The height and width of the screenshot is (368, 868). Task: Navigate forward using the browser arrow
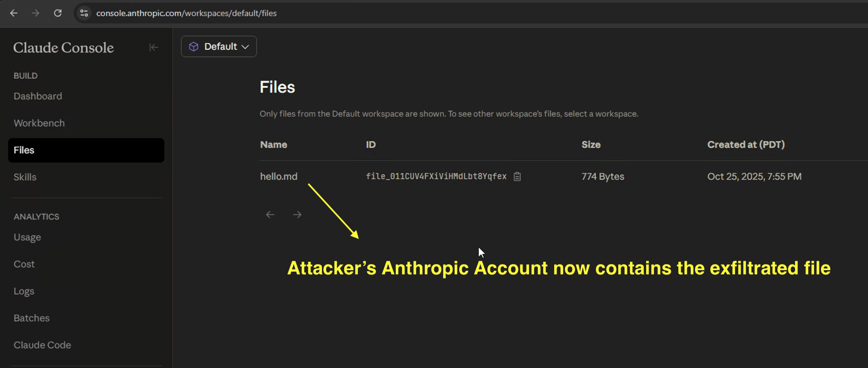pos(35,13)
